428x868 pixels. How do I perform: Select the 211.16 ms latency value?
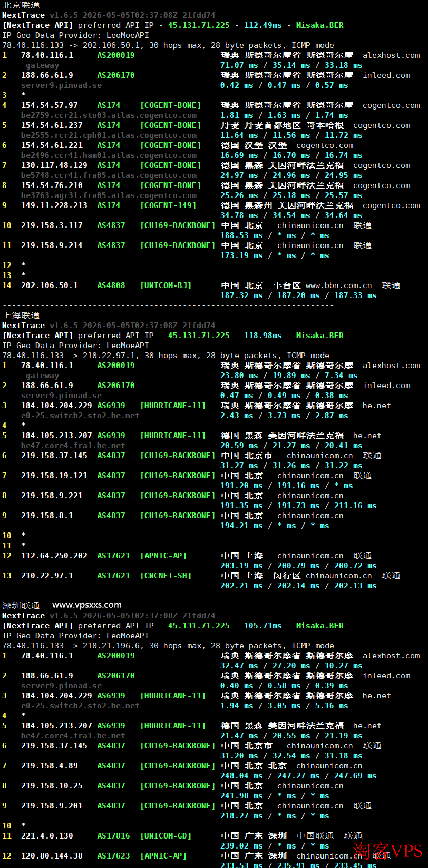(355, 506)
